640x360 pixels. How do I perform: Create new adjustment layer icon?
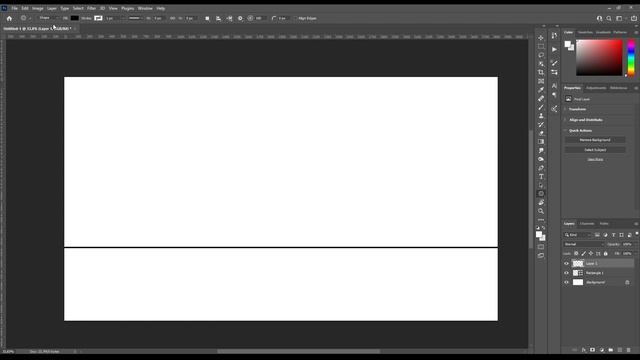(602, 350)
